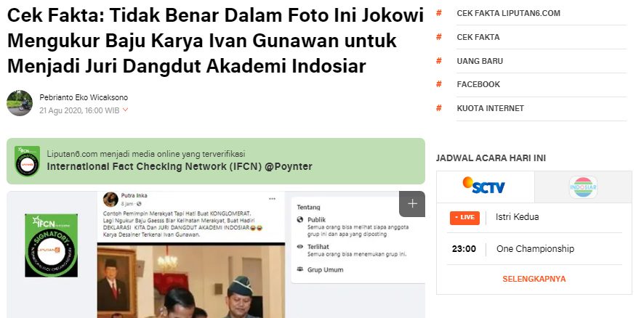The height and width of the screenshot is (318, 644).
Task: Click Putra Inka profile picture in post
Action: tap(110, 200)
